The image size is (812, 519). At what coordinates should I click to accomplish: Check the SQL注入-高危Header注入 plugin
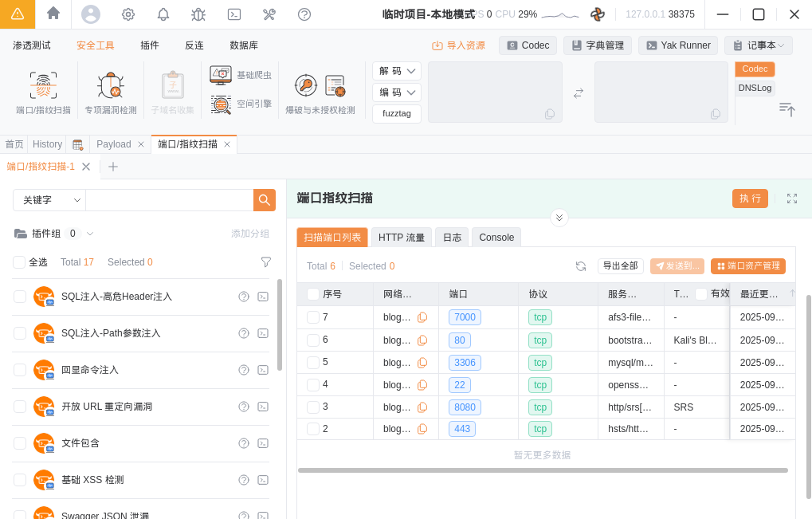(20, 297)
